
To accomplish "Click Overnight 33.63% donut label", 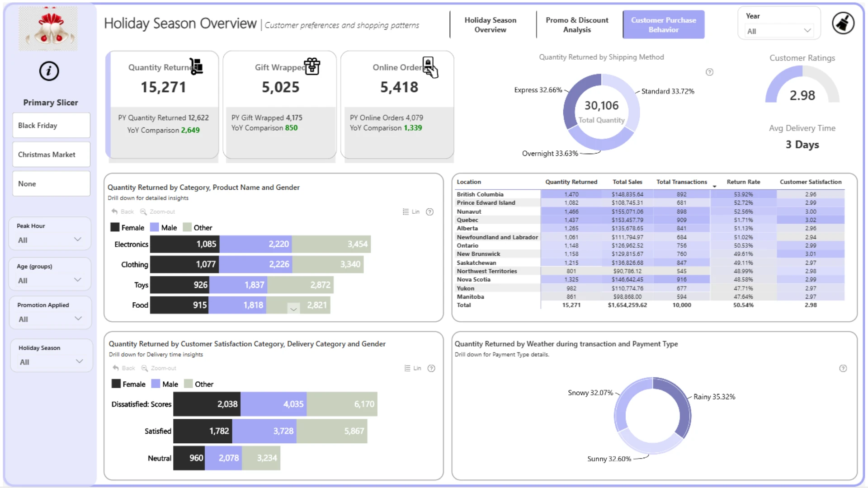I will pos(550,154).
